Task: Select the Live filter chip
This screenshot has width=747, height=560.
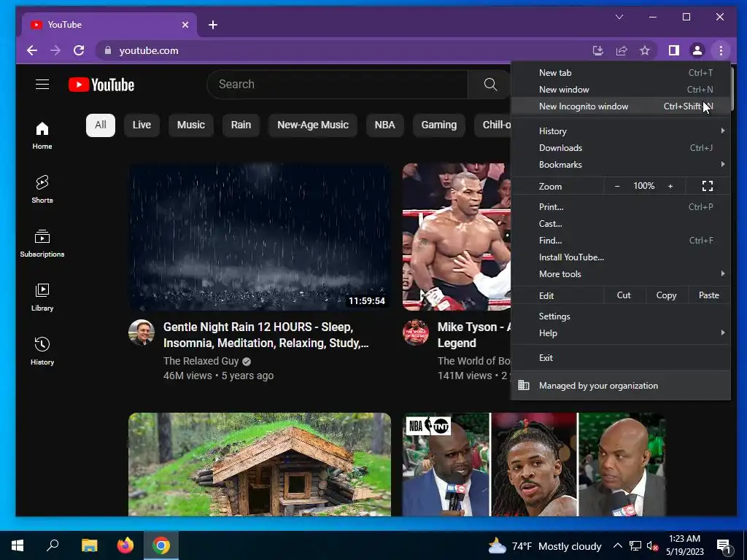Action: [x=142, y=125]
